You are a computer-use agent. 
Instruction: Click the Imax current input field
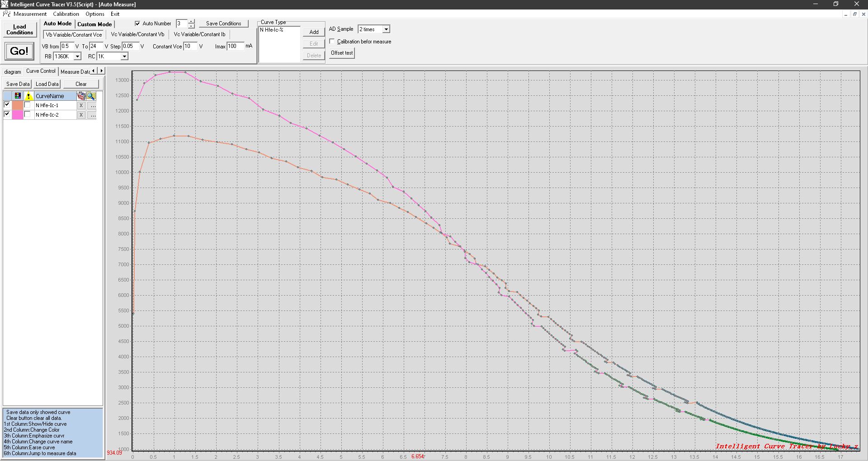click(235, 46)
